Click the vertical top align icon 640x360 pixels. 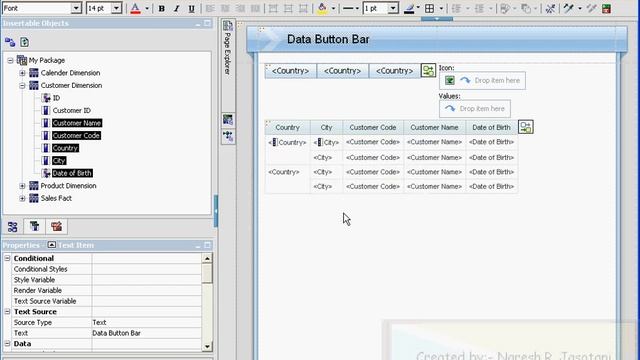click(273, 9)
